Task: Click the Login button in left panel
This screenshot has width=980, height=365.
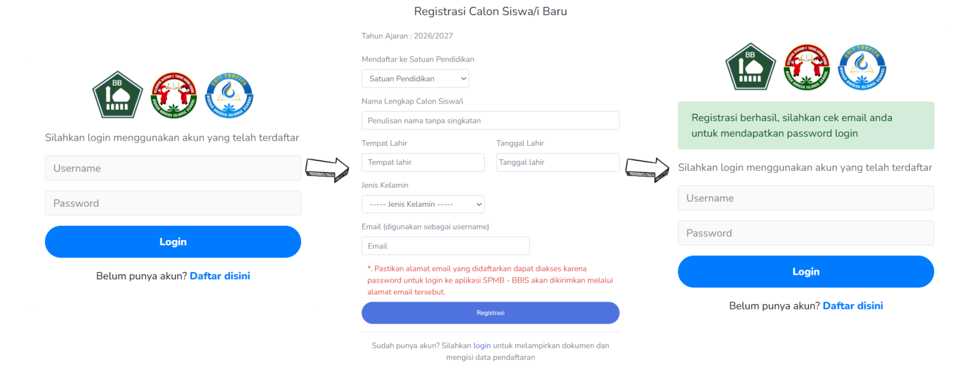Action: coord(173,242)
